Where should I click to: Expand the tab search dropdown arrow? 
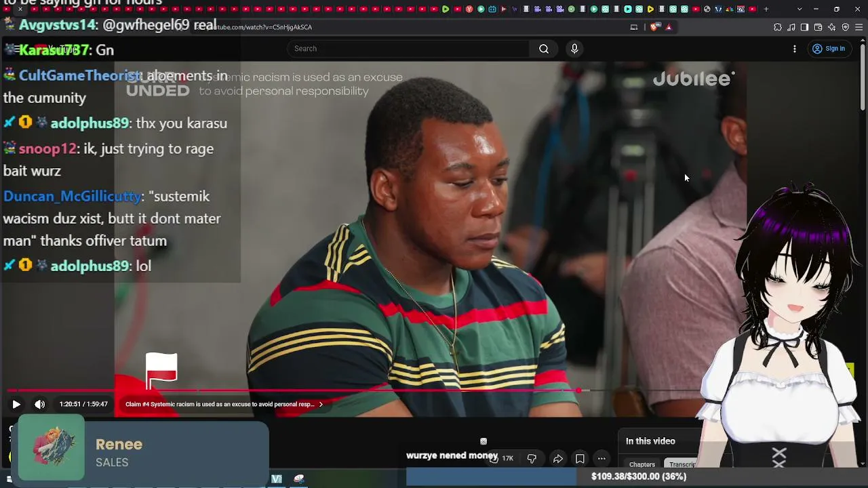[800, 9]
